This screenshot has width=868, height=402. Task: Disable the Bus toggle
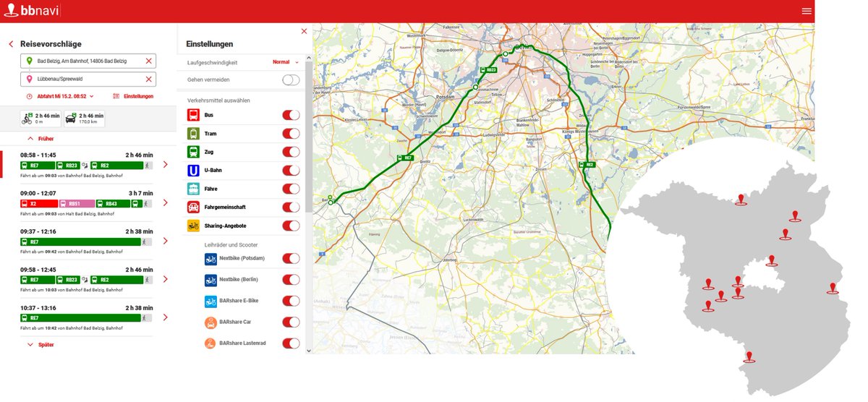tap(291, 115)
